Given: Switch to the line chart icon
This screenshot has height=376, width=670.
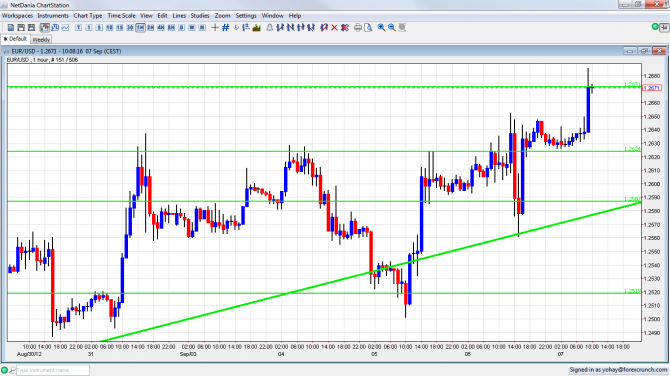Looking at the screenshot, I should pos(65,27).
